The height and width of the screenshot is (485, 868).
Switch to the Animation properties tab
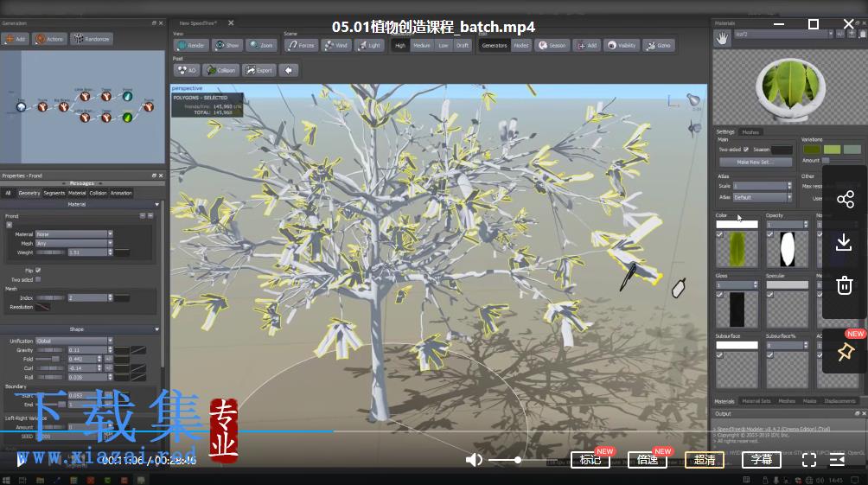[121, 194]
